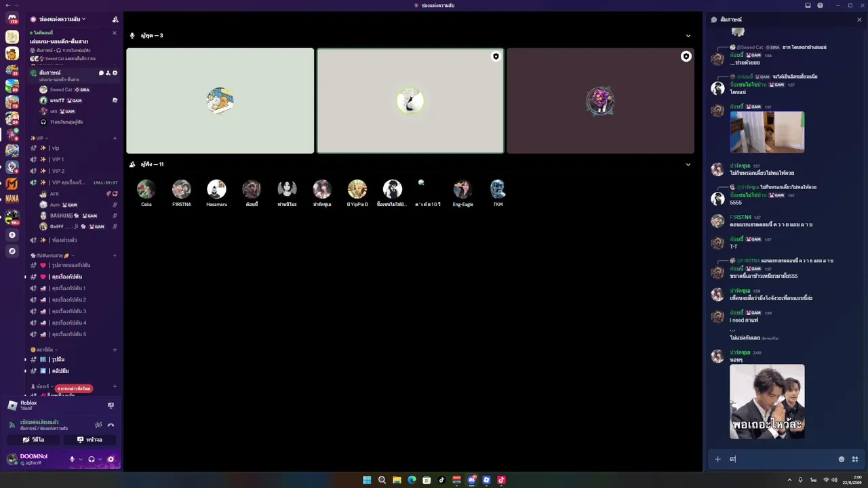This screenshot has width=868, height=488.
Task: Open the GIF captioned พอเถอะไหว้ละ
Action: pos(767,401)
